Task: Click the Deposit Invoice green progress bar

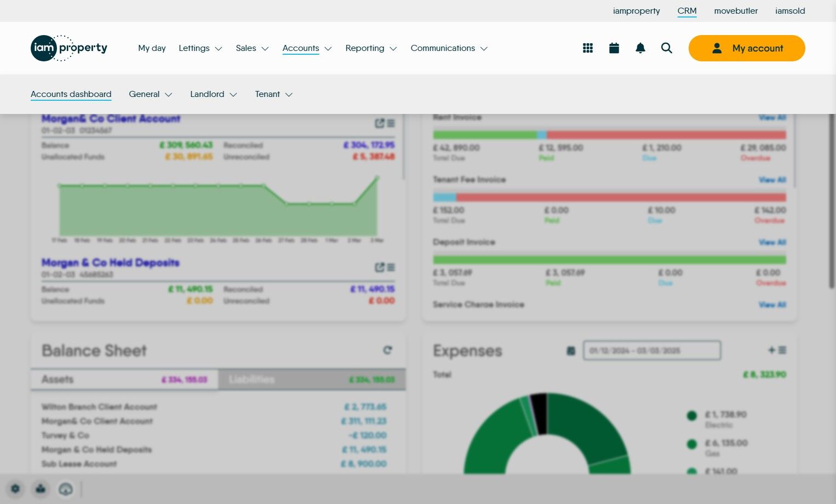Action: [x=609, y=260]
